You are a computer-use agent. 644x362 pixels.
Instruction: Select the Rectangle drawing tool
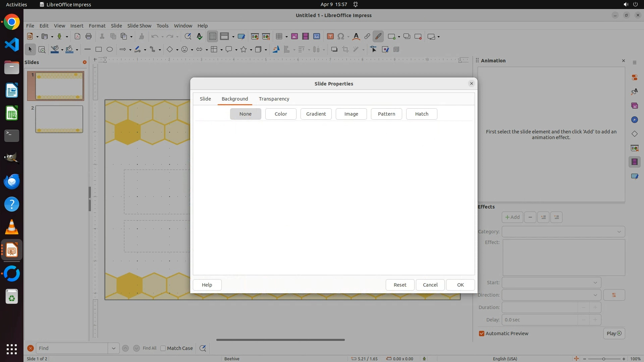(99, 50)
